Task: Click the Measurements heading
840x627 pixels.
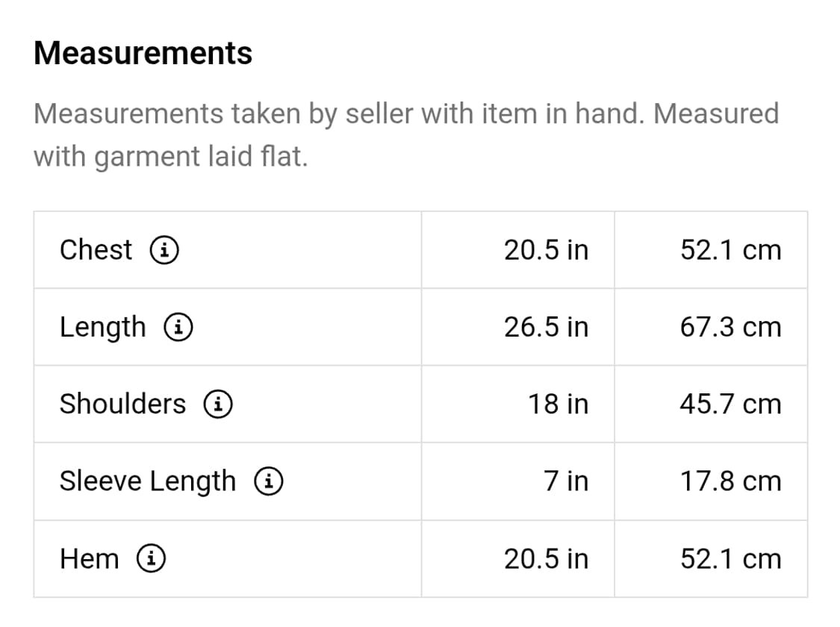Action: coord(143,53)
